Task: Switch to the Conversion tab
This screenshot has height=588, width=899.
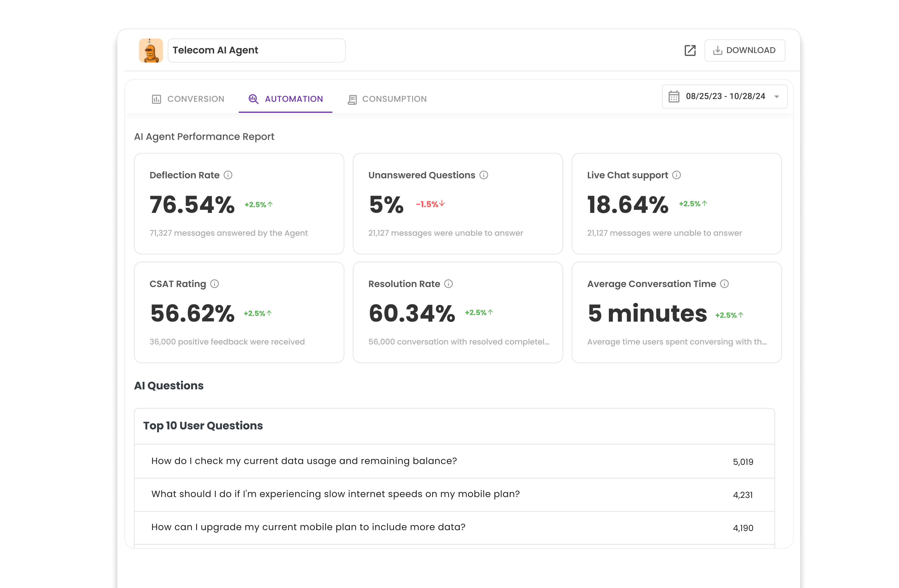Action: point(188,99)
